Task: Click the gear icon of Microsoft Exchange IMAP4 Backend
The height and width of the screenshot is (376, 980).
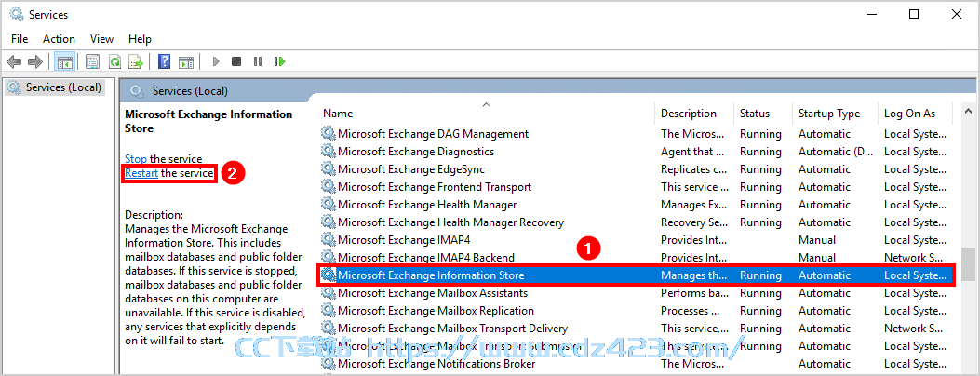Action: click(329, 257)
